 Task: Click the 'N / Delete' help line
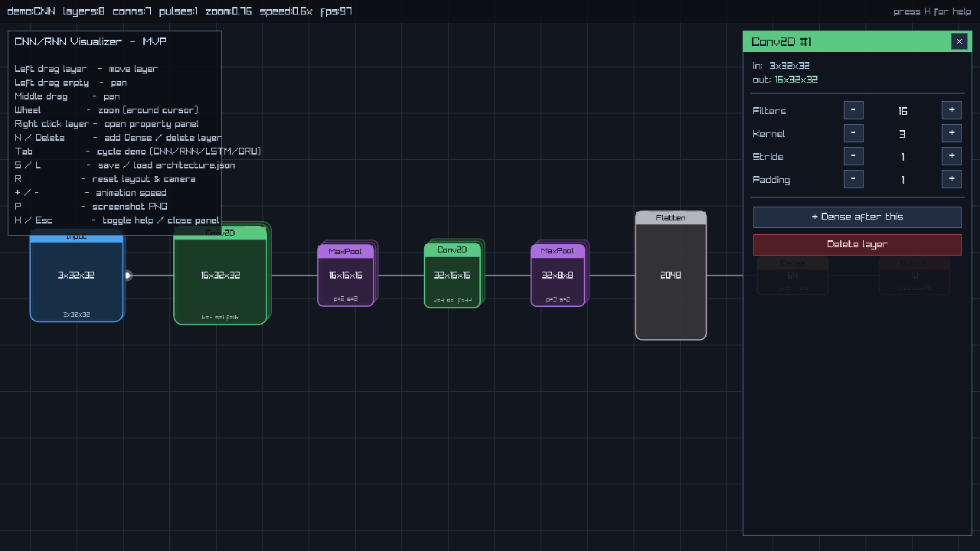(x=119, y=138)
